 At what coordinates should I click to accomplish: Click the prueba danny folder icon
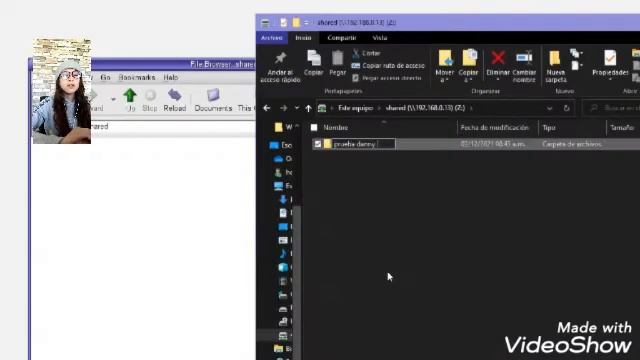click(327, 143)
